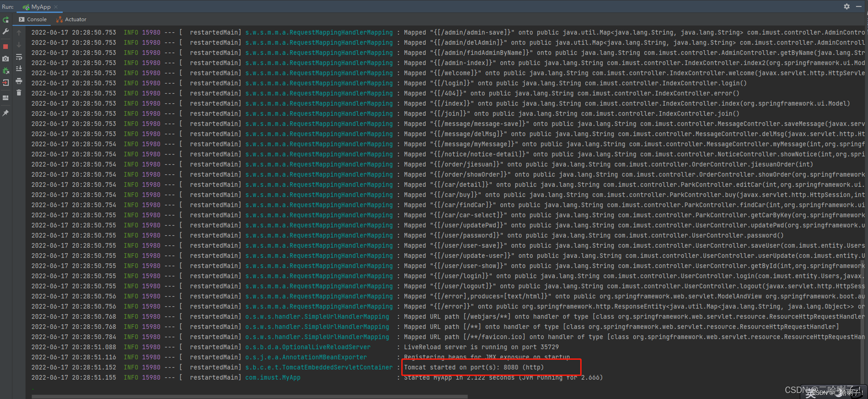The image size is (868, 399).
Task: Stop the running application with red square
Action: pos(6,46)
